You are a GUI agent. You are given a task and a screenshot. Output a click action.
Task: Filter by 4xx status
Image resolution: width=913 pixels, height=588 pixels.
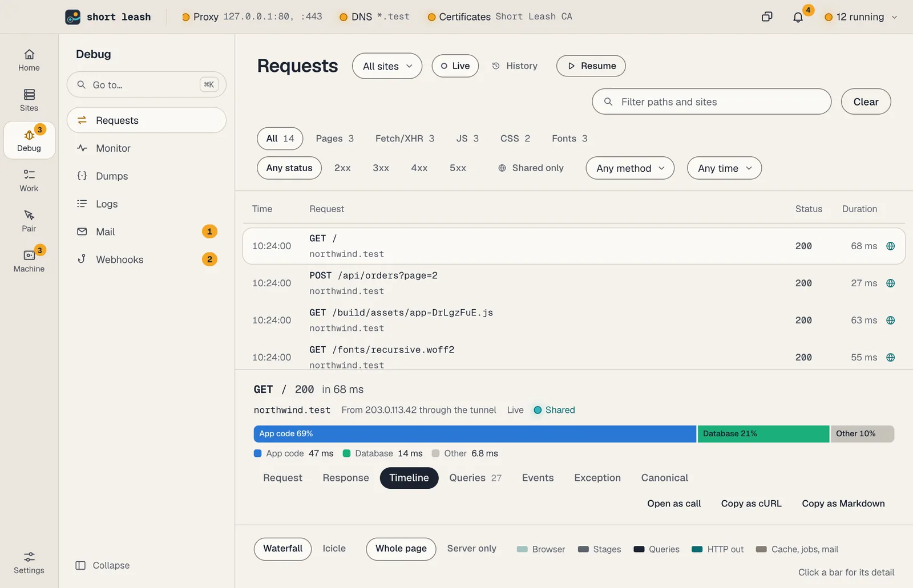[419, 168]
